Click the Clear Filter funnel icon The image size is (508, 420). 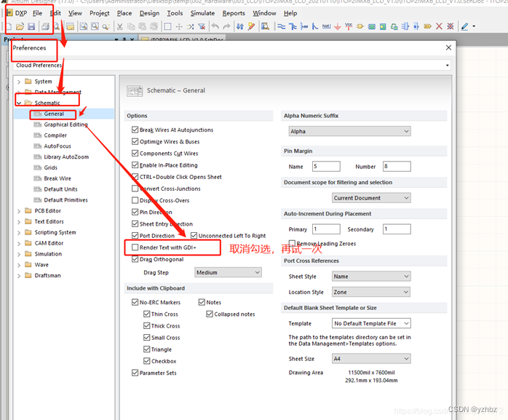pyautogui.click(x=202, y=26)
